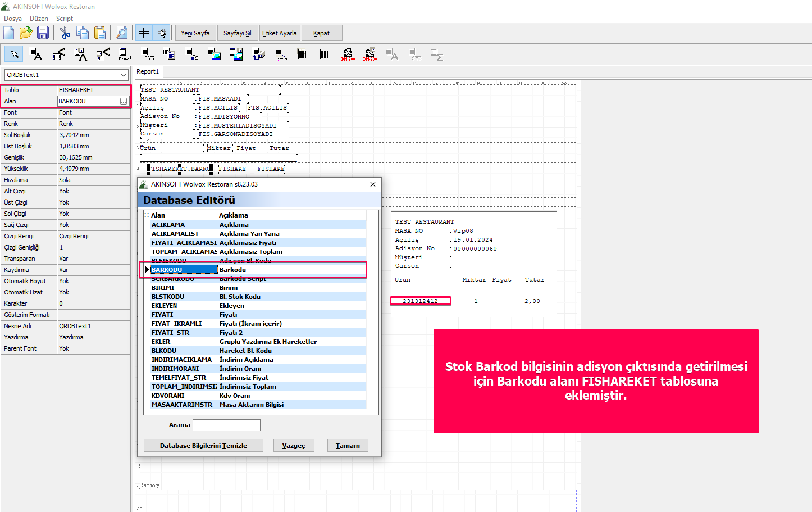
Task: Click the Kapat button
Action: click(321, 33)
